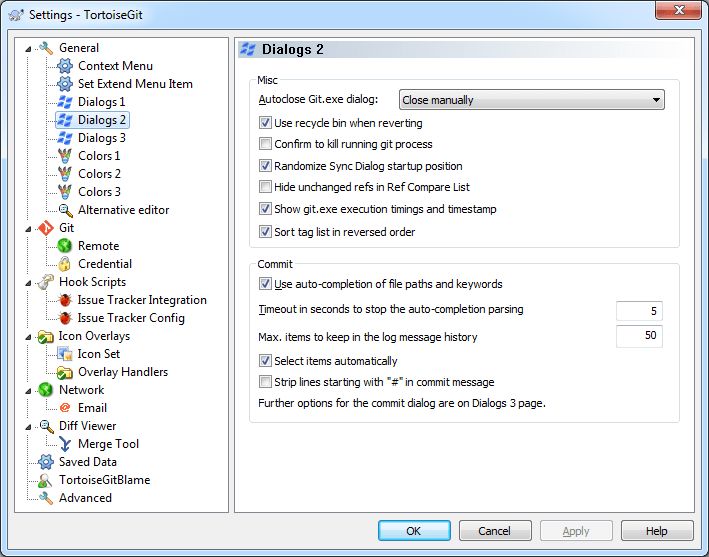Click the Apply button
Screen dimensions: 709x557
pyautogui.click(x=576, y=531)
